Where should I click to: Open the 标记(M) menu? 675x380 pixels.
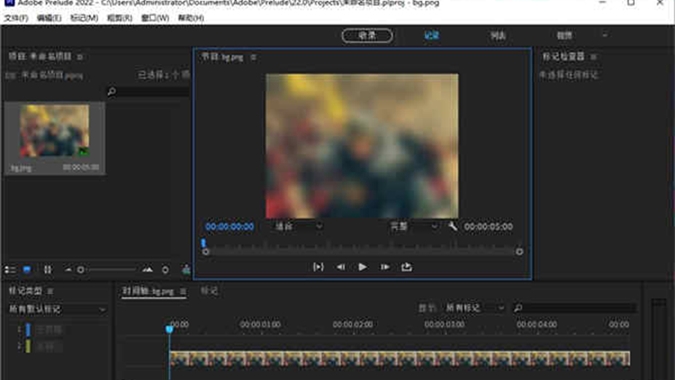tap(84, 18)
